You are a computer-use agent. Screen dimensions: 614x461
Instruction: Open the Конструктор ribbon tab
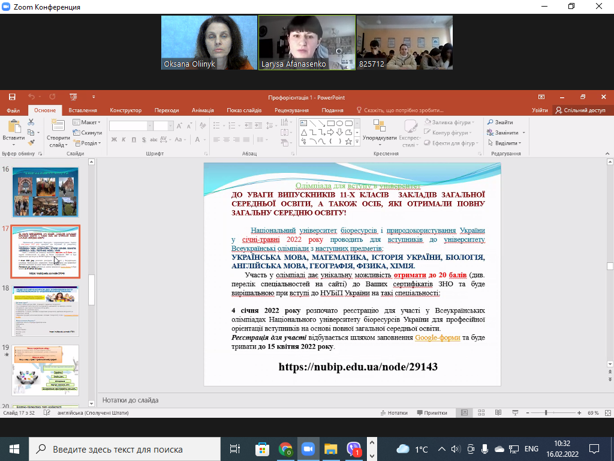pos(126,110)
